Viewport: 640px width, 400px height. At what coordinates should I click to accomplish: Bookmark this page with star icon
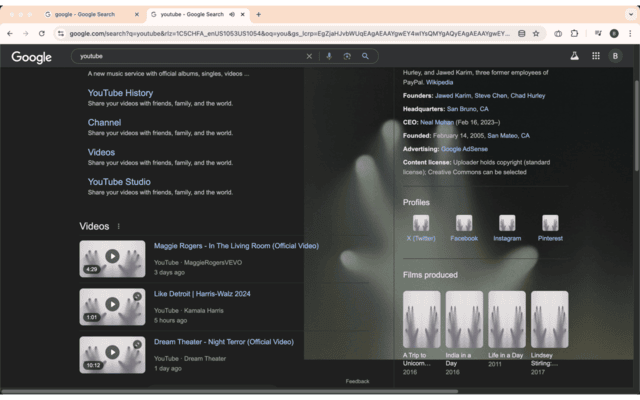(538, 33)
